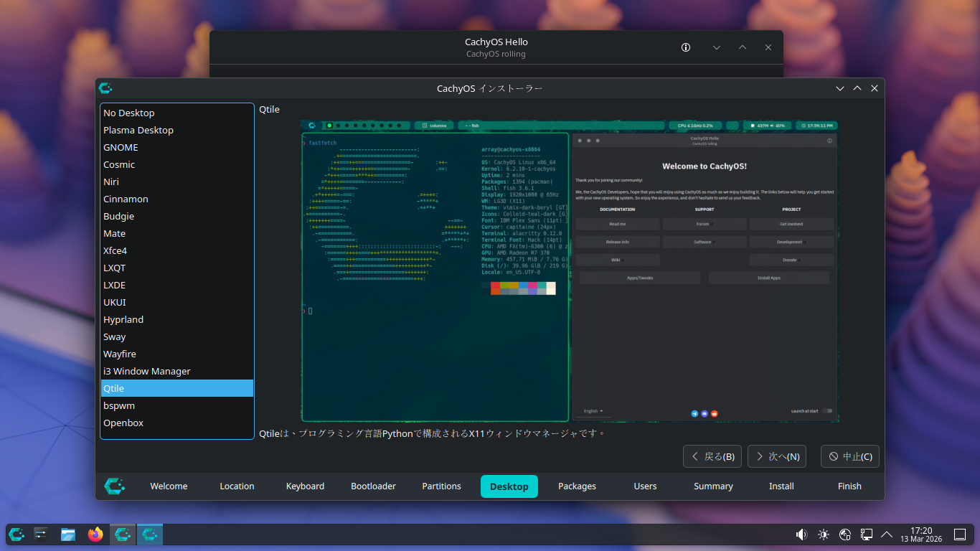Viewport: 980px width, 551px height.
Task: Select "No Desktop" in the desktop list
Action: [x=177, y=113]
